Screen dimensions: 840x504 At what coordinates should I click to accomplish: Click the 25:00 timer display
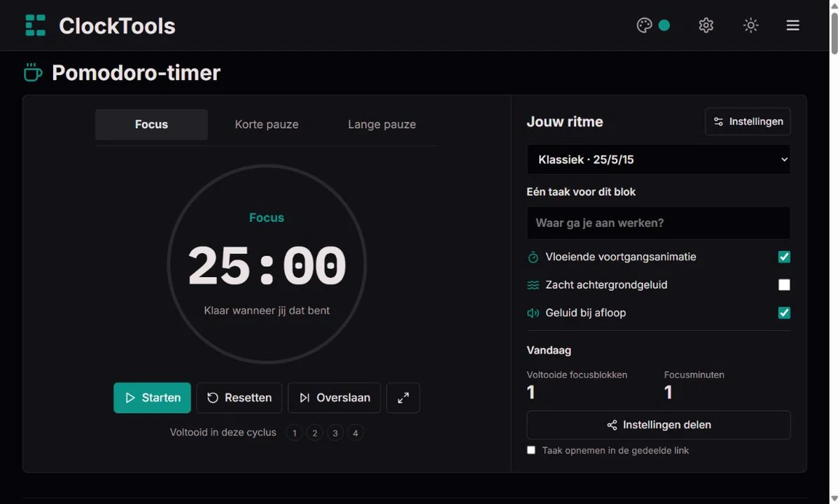click(267, 266)
